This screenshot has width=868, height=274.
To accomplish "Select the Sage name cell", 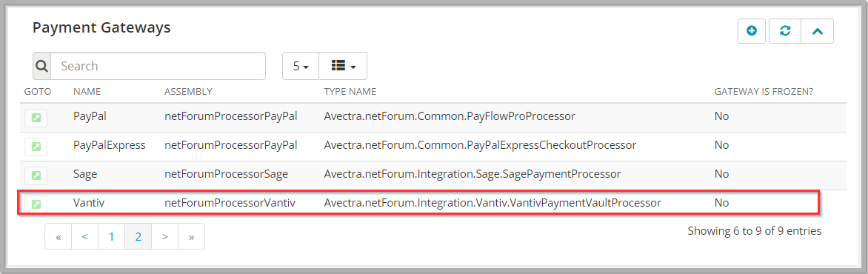I will tap(85, 174).
